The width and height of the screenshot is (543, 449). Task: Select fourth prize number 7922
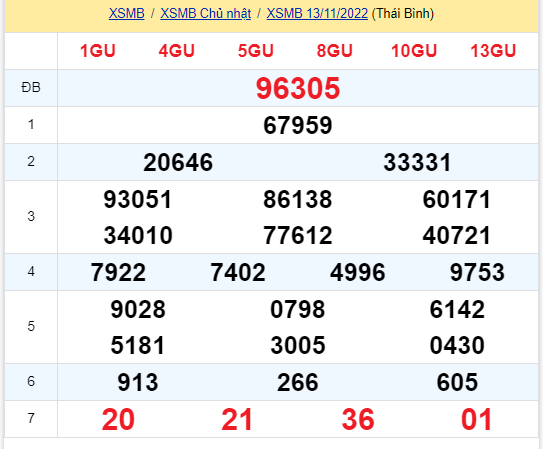click(118, 272)
